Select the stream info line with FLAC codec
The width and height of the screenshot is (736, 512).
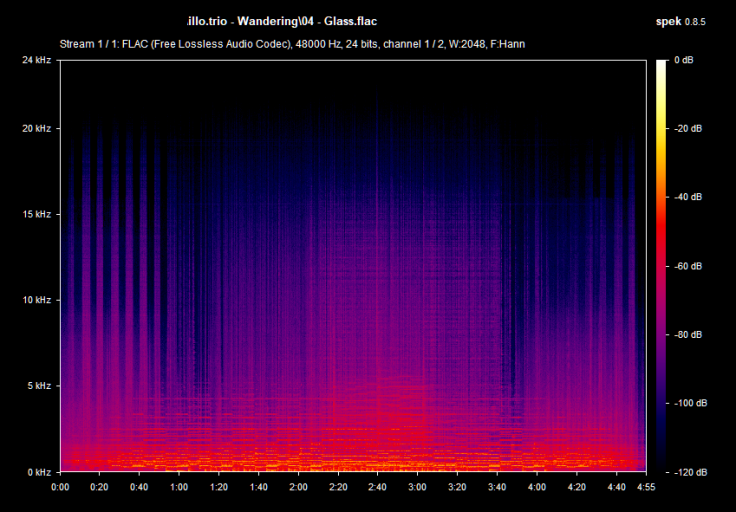pyautogui.click(x=292, y=44)
